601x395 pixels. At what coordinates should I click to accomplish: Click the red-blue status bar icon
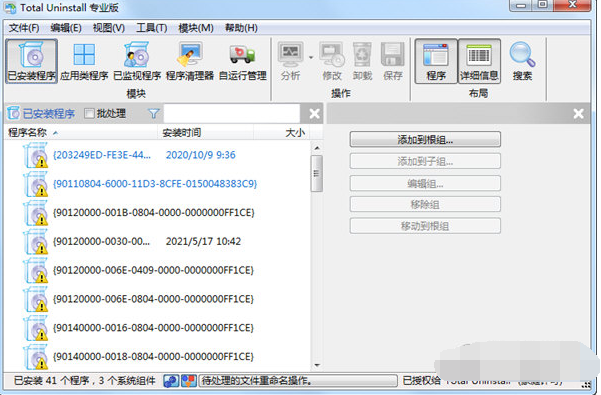pos(189,380)
